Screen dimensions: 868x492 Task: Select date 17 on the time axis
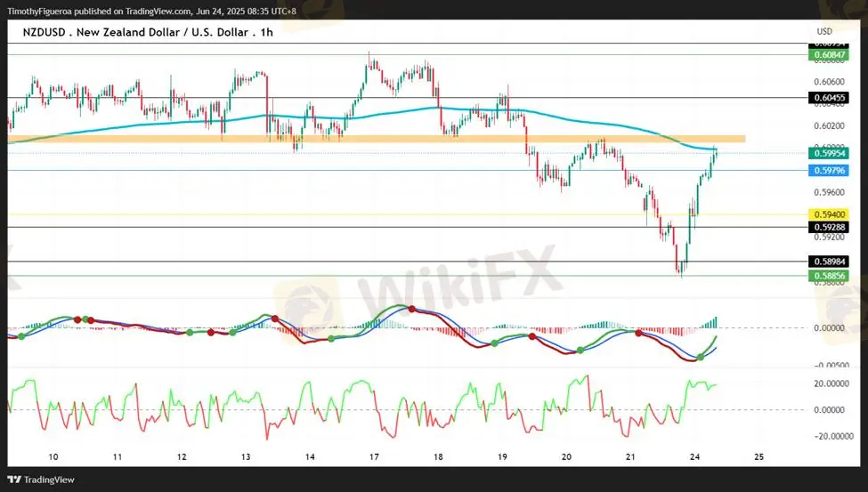pyautogui.click(x=374, y=456)
